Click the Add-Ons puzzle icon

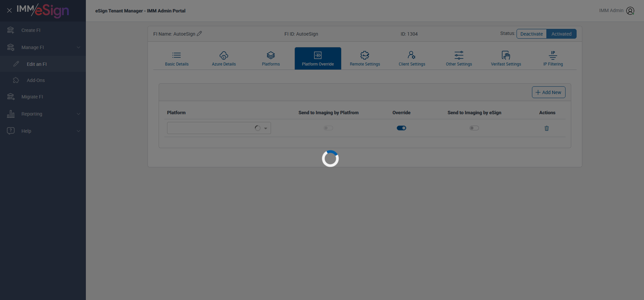[x=16, y=80]
